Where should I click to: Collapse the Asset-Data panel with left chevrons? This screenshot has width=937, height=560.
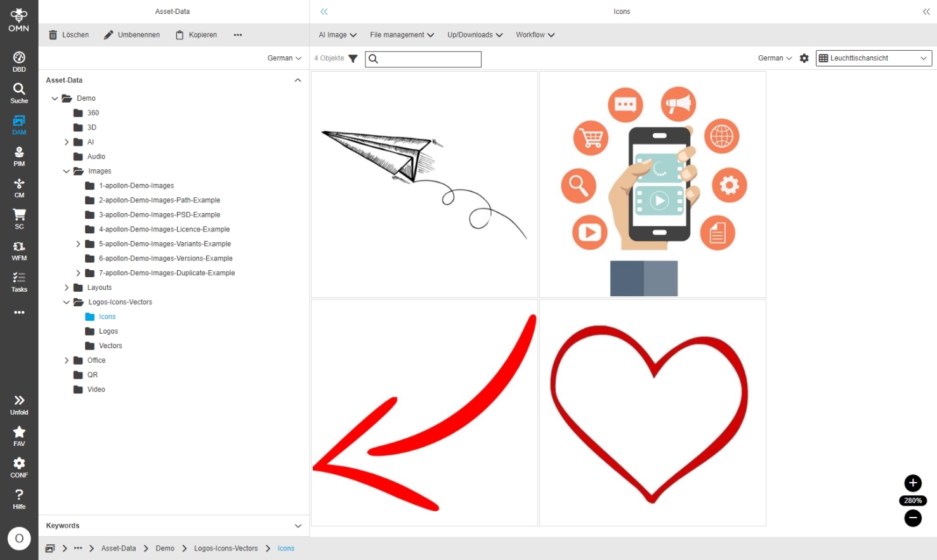click(x=324, y=11)
